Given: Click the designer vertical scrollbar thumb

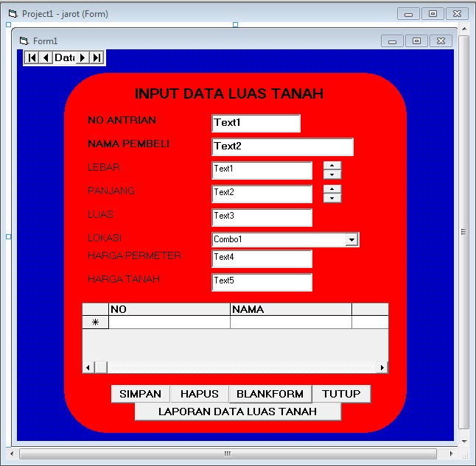Looking at the screenshot, I should click(463, 232).
